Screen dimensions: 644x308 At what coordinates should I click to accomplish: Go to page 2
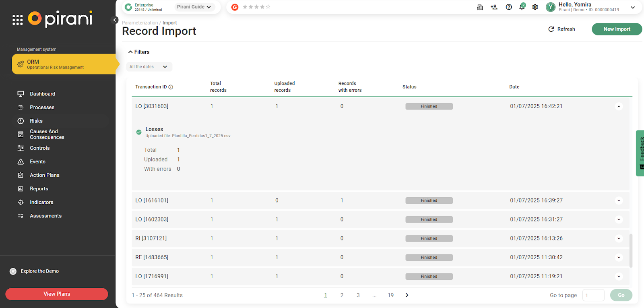coord(342,295)
